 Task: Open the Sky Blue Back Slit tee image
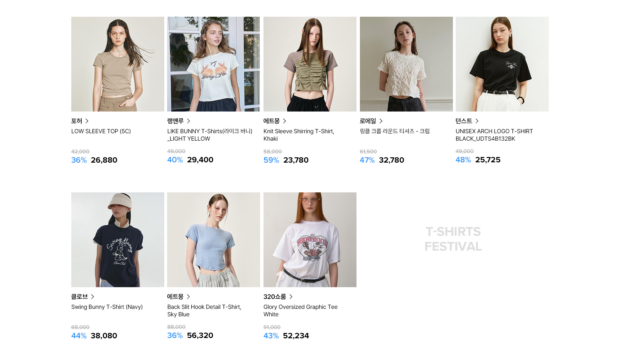[214, 240]
